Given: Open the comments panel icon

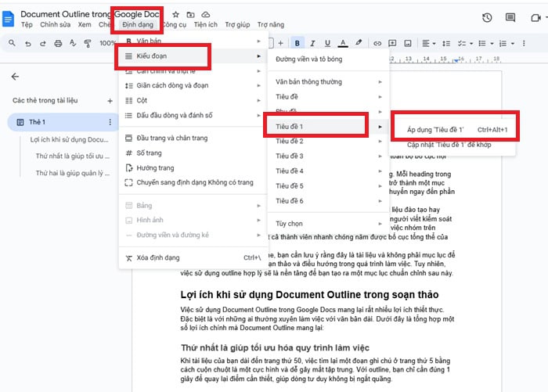Looking at the screenshot, I should (510, 17).
